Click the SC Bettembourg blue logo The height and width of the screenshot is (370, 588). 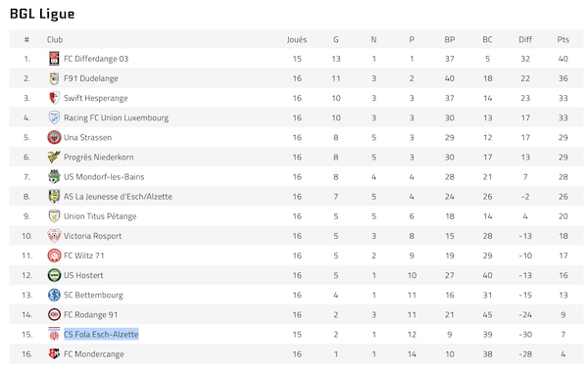point(54,295)
